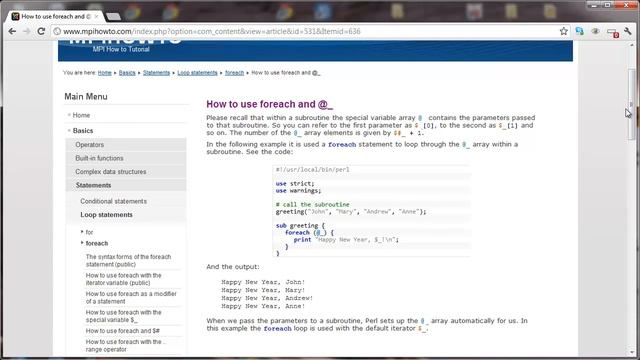Click the '# call the subroutine' comment line

click(312, 204)
